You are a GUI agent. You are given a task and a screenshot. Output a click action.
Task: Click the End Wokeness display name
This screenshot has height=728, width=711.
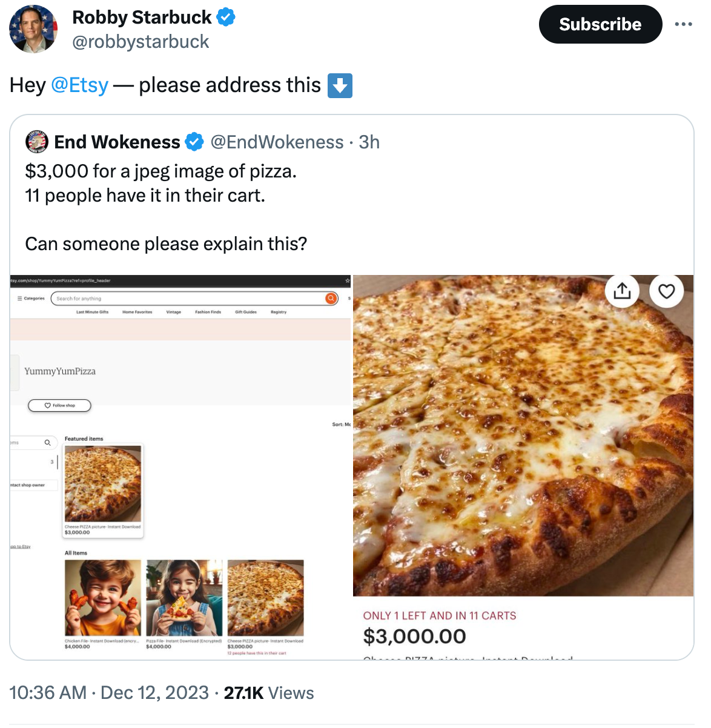[117, 142]
